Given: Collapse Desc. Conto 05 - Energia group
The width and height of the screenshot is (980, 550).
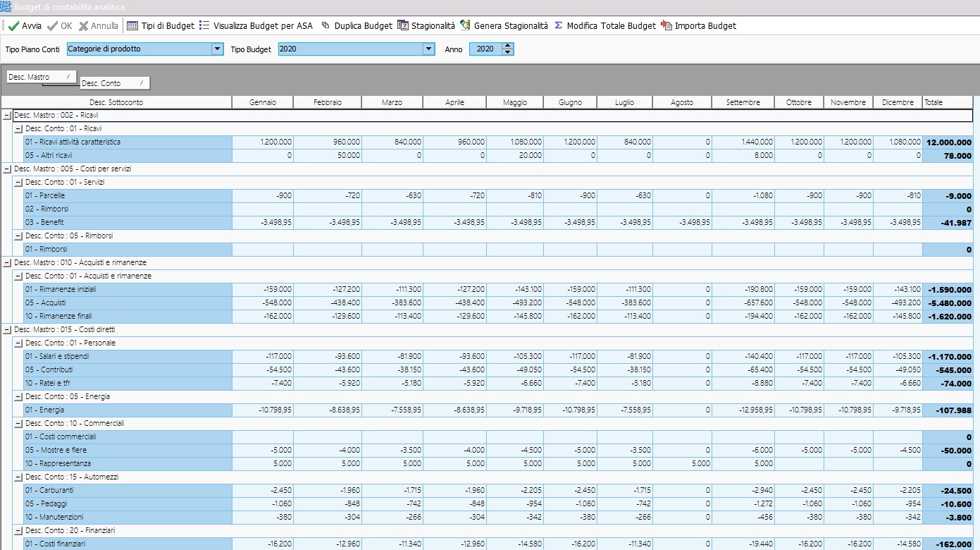Looking at the screenshot, I should (18, 396).
